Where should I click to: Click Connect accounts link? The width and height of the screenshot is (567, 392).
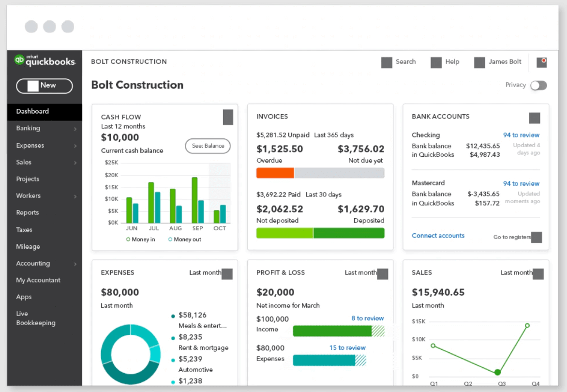pyautogui.click(x=438, y=235)
